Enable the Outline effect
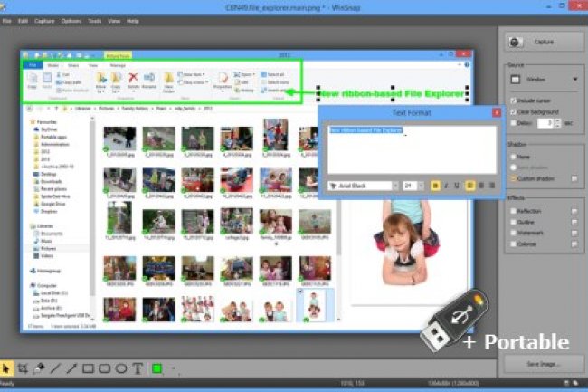The width and height of the screenshot is (588, 392). tap(514, 222)
